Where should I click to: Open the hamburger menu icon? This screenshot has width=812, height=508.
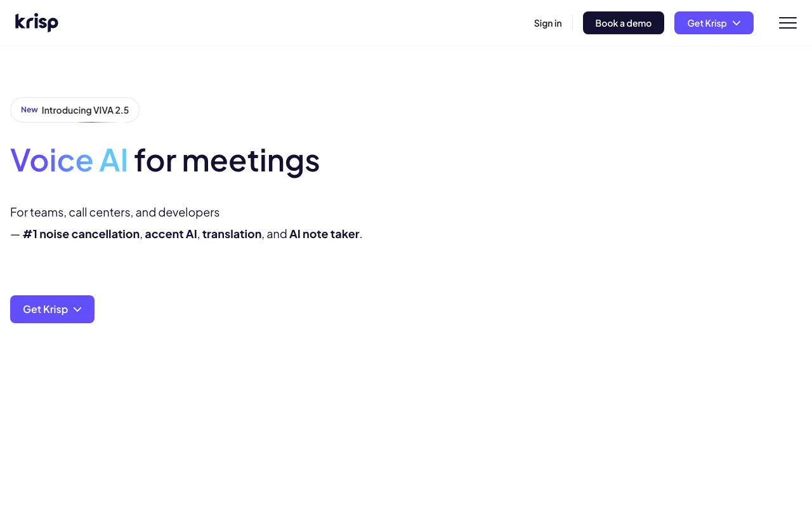[x=788, y=23]
